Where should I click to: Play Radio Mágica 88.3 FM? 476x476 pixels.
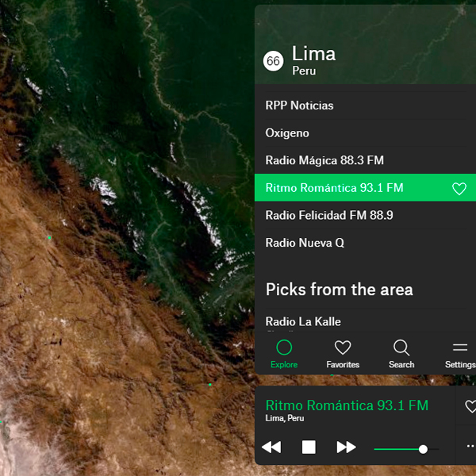[x=324, y=160]
